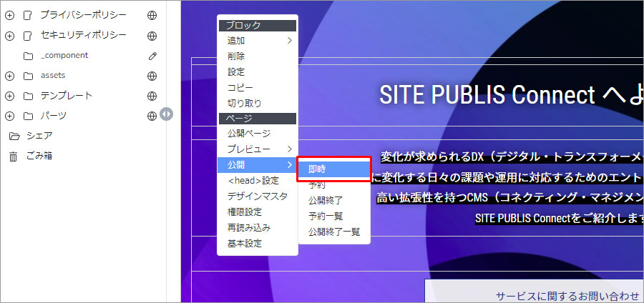Click globe icon beside セキュリティポリシー
This screenshot has width=644, height=303.
point(152,35)
